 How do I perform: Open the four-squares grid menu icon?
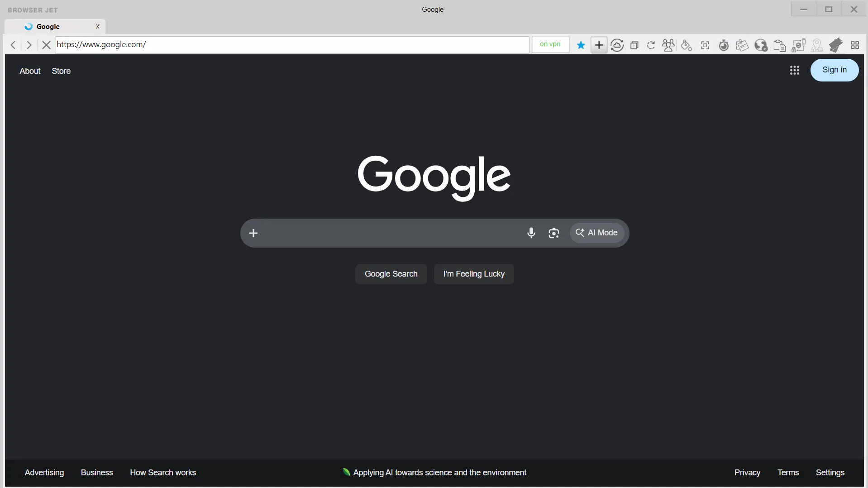855,45
